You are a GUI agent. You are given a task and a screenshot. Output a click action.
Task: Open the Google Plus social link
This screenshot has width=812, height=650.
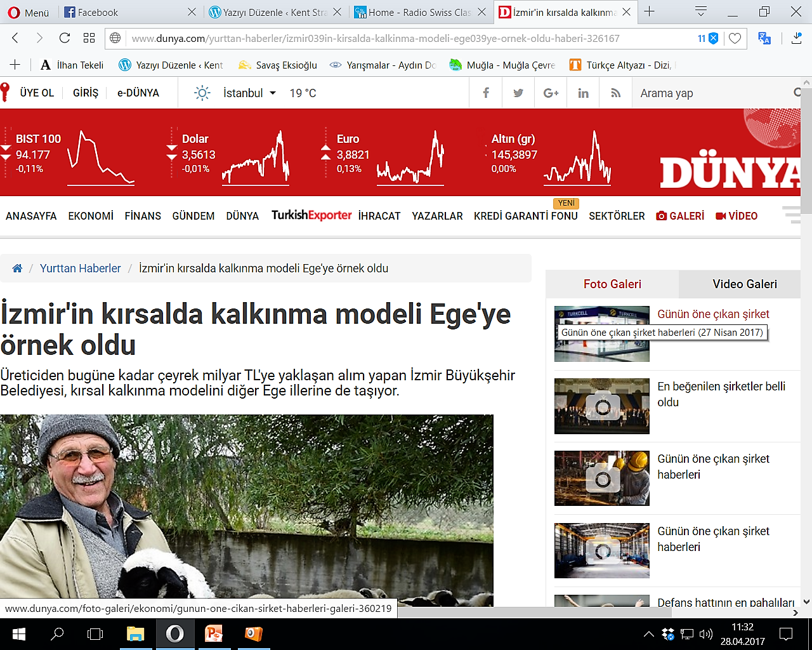tap(551, 93)
